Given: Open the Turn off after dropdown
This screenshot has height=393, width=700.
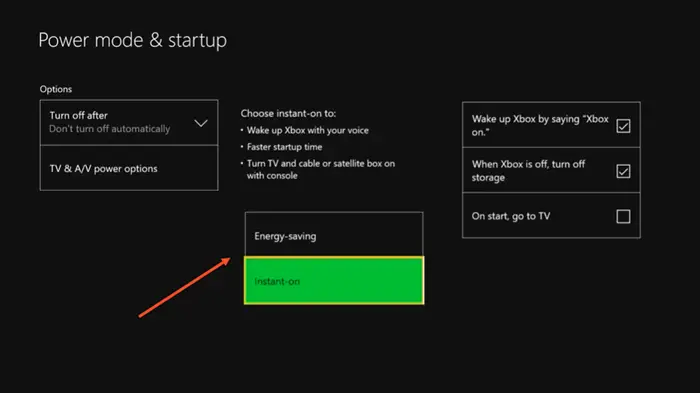Looking at the screenshot, I should [x=129, y=122].
